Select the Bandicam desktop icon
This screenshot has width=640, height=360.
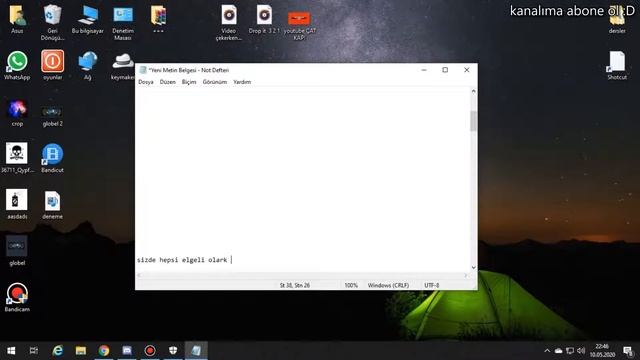pos(17,297)
